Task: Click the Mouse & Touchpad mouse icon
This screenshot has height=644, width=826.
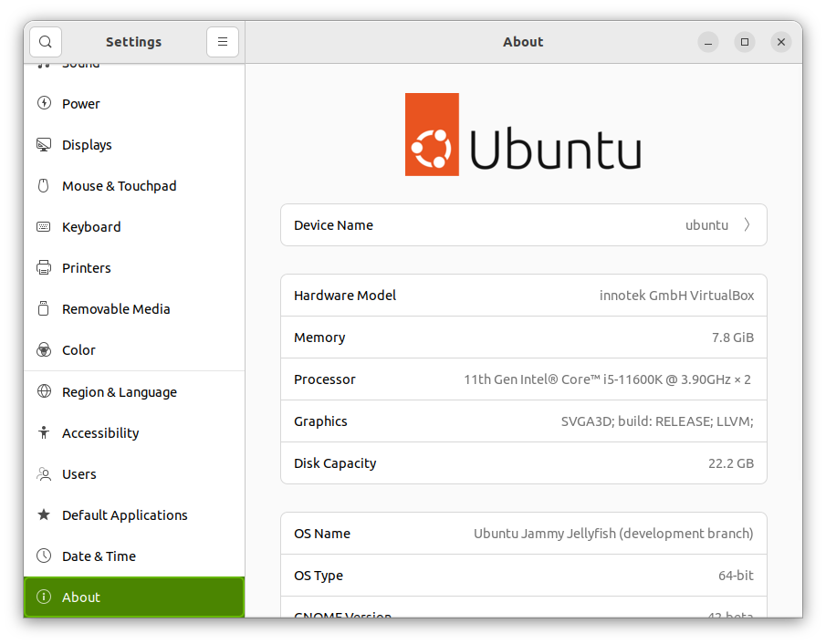Action: click(43, 185)
